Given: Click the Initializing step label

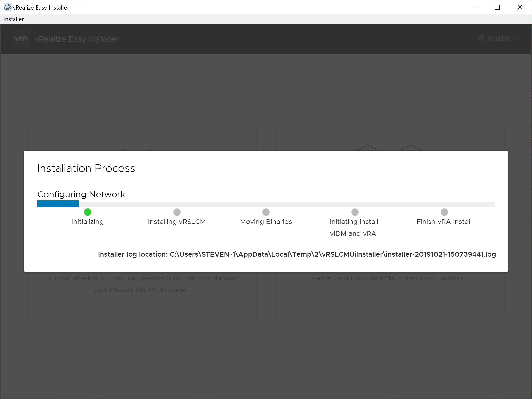Looking at the screenshot, I should tap(88, 222).
